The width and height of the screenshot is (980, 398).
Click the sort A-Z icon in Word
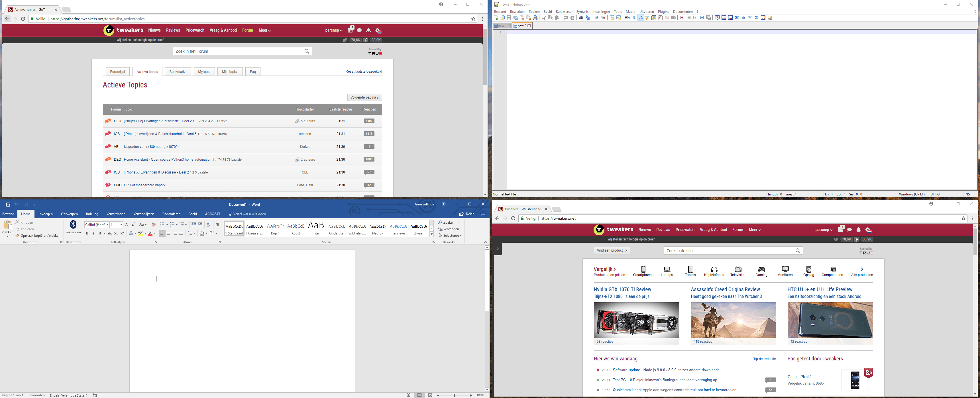coord(209,224)
